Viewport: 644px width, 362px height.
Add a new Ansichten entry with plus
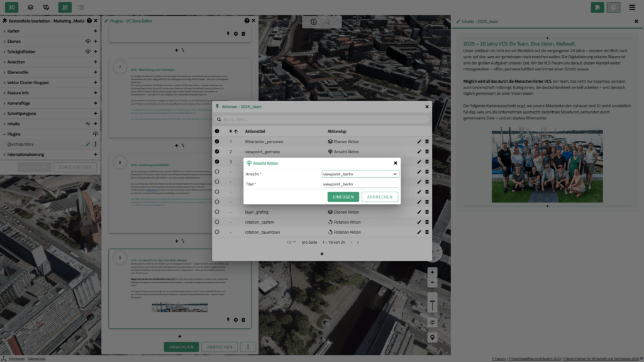pyautogui.click(x=96, y=62)
